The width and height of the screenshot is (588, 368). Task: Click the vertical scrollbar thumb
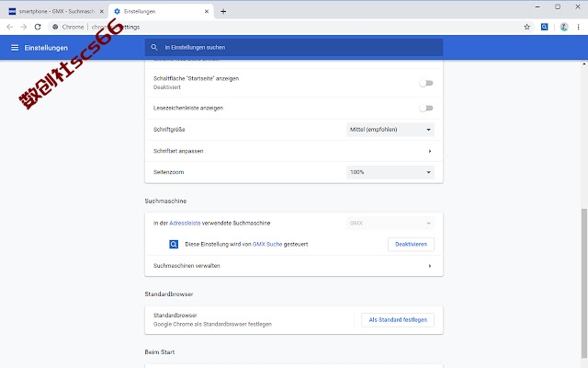[x=584, y=282]
